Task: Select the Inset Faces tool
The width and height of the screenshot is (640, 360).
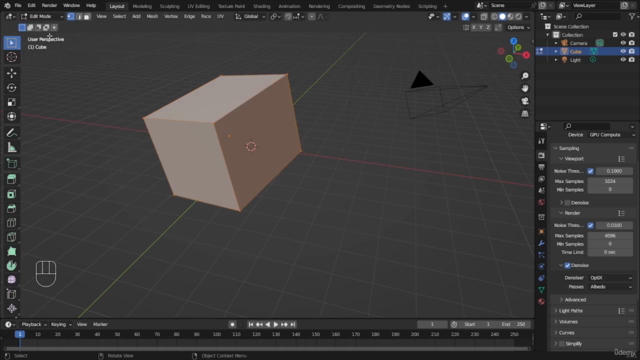Action: coord(11,194)
